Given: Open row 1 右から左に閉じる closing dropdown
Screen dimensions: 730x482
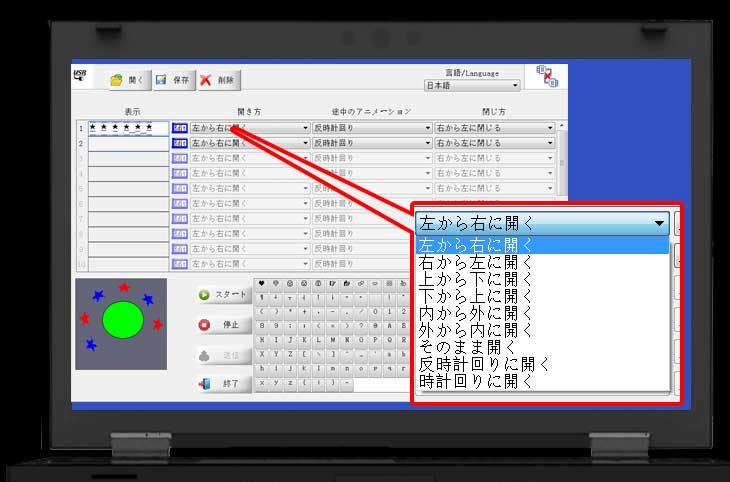Looking at the screenshot, I should 494,128.
